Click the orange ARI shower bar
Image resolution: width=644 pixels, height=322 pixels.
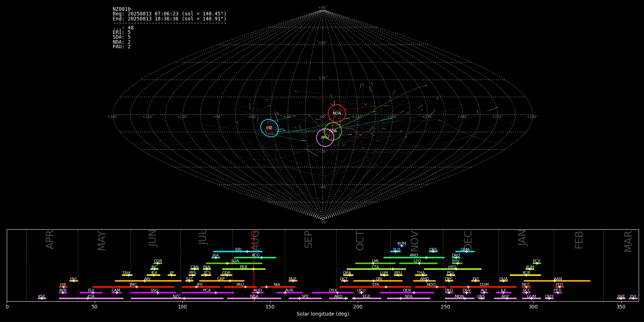pyautogui.click(x=148, y=281)
